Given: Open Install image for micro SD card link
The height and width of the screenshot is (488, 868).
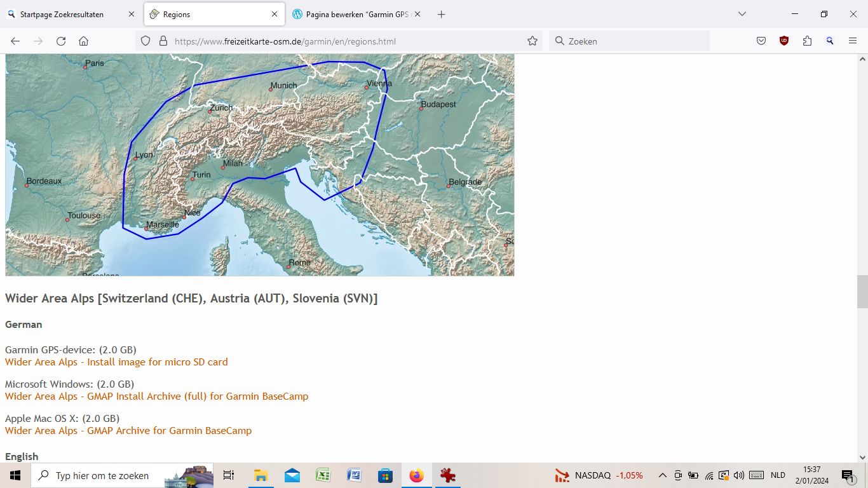Looking at the screenshot, I should tap(116, 362).
